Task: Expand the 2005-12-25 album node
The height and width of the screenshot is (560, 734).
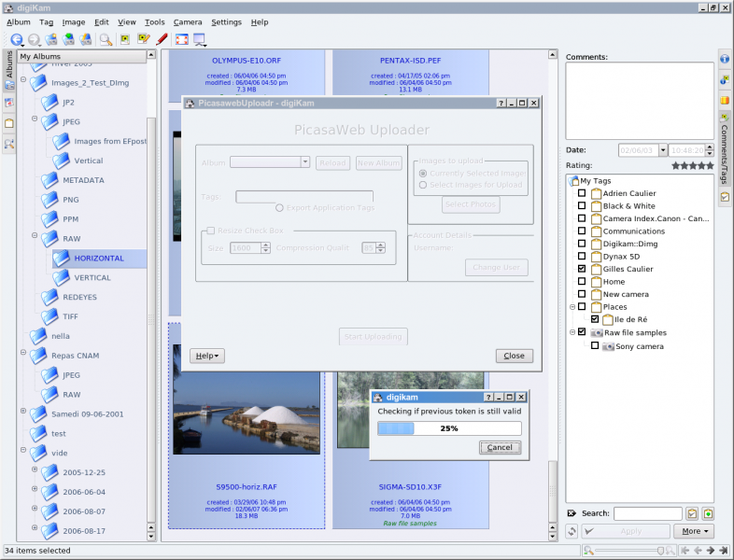Action: [35, 469]
